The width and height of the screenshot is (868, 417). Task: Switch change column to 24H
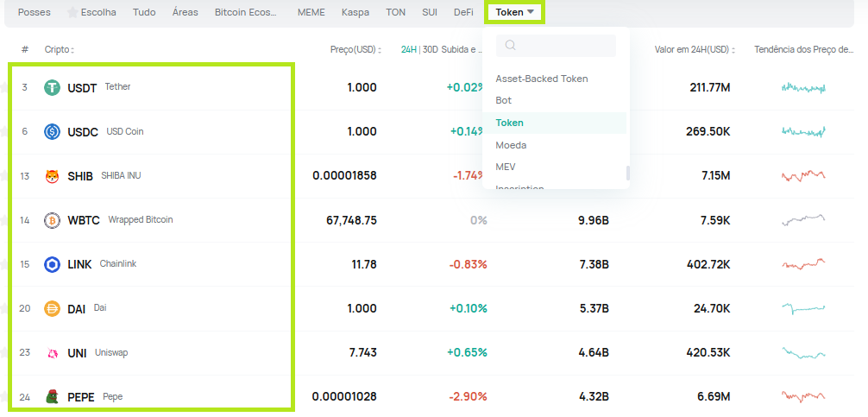tap(408, 50)
